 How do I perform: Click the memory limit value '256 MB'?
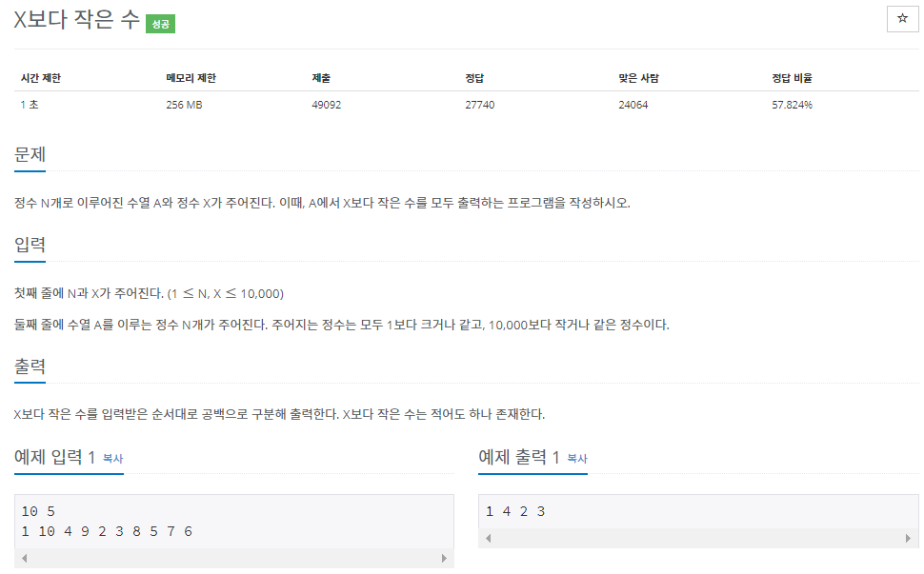click(x=184, y=105)
